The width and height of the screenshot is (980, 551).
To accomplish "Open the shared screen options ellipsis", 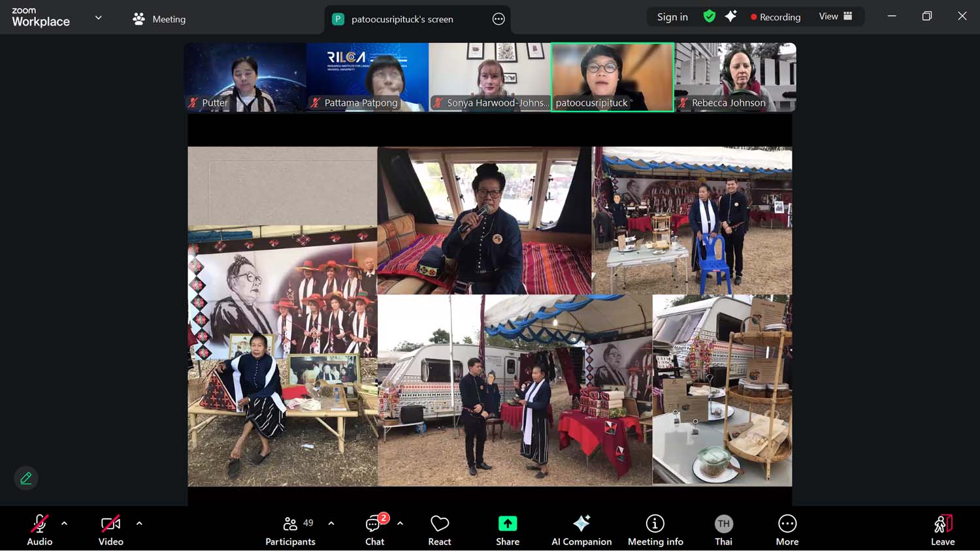I will (498, 19).
